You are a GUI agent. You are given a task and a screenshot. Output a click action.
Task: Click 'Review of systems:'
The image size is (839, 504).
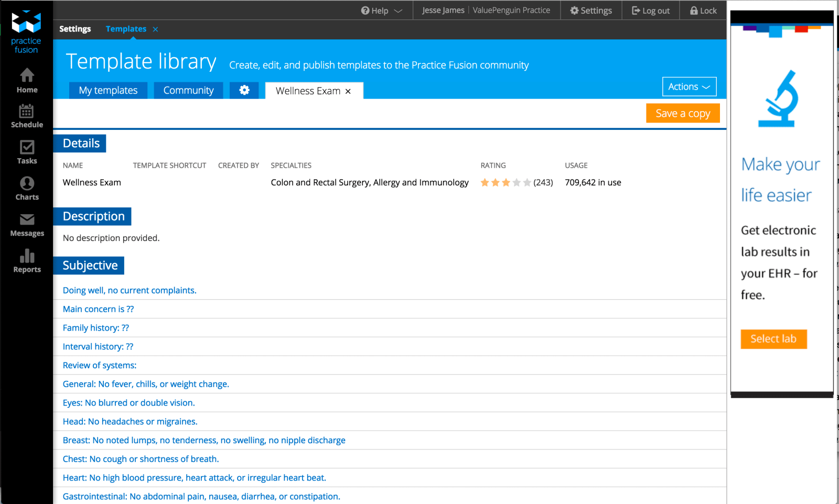click(100, 365)
